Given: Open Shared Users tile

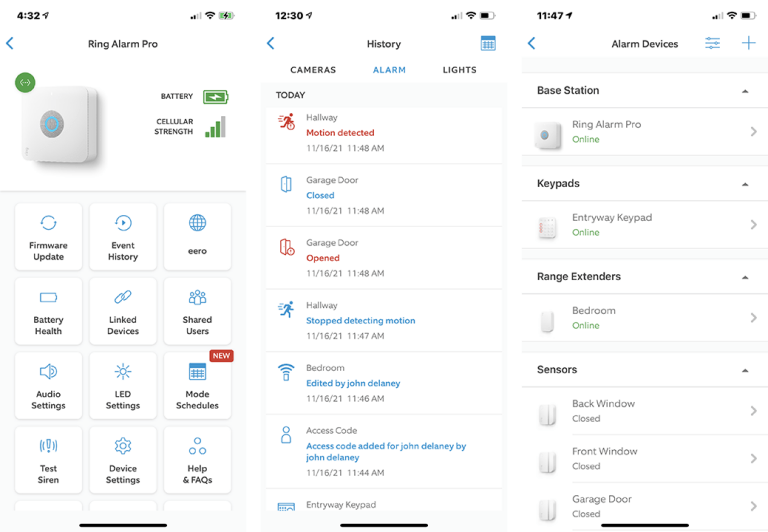Looking at the screenshot, I should coord(197,311).
